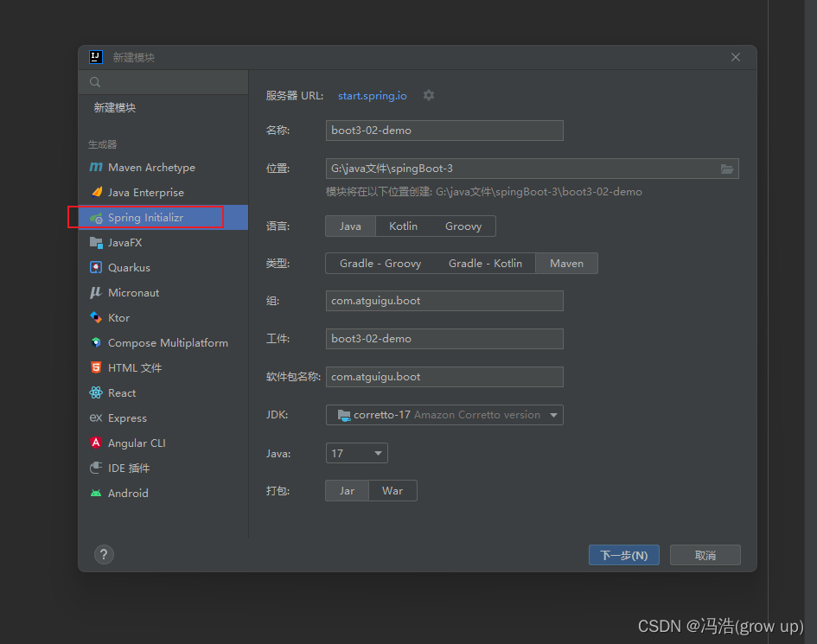The height and width of the screenshot is (644, 817).
Task: Click the Angular CLI red icon
Action: click(96, 443)
